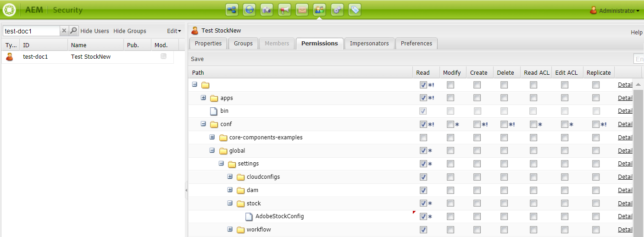
Task: Open the Users security icon
Action: click(320, 10)
